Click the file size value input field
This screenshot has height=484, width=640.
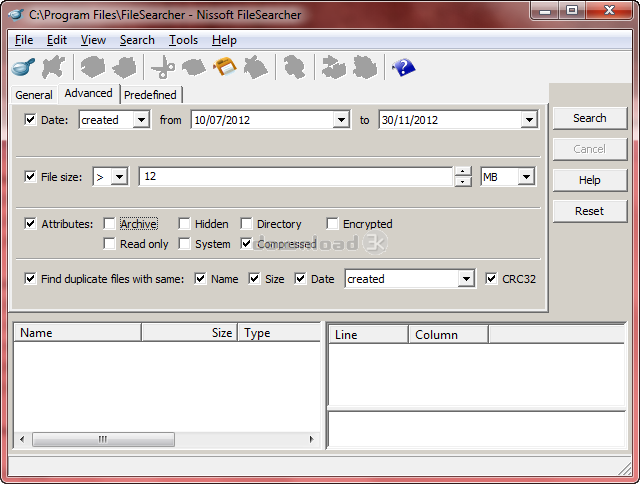coord(296,176)
